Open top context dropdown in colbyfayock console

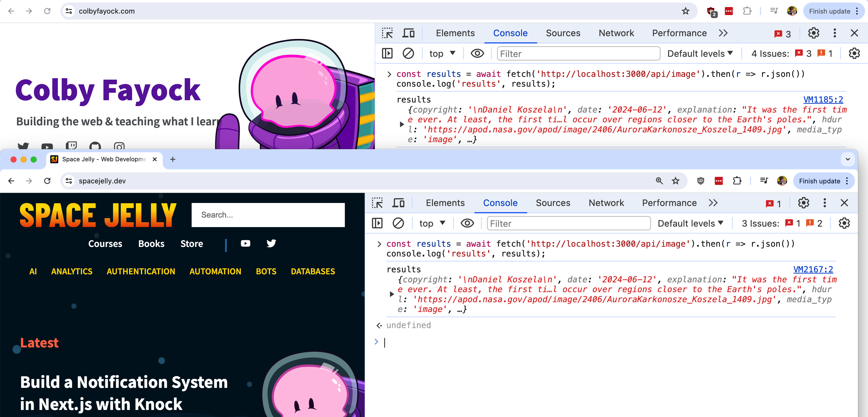click(442, 54)
